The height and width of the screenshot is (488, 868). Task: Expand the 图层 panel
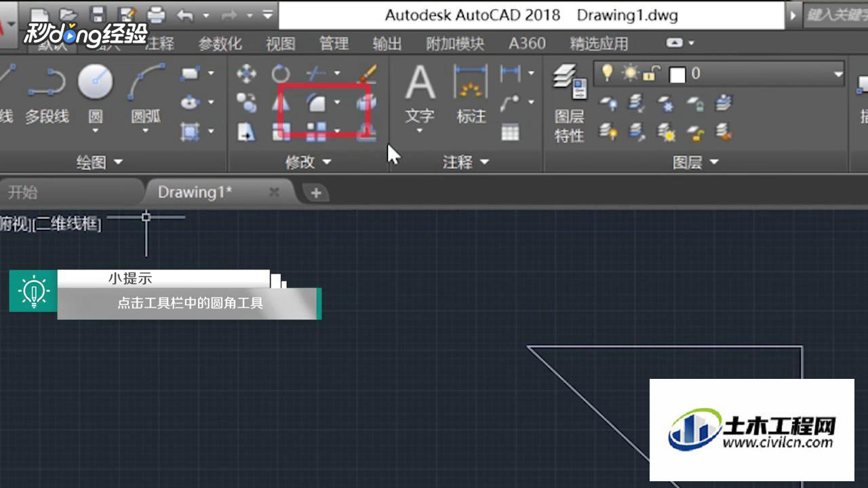pyautogui.click(x=696, y=162)
